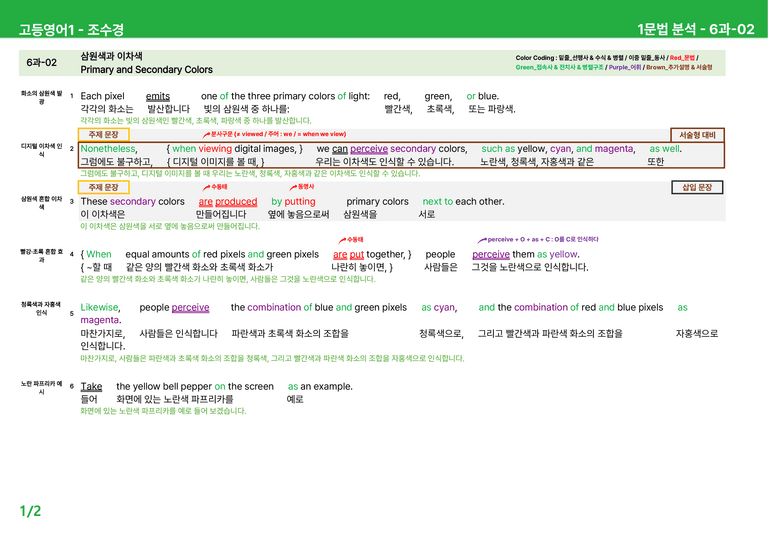
Task: Click the page number "1/2"
Action: 30,511
